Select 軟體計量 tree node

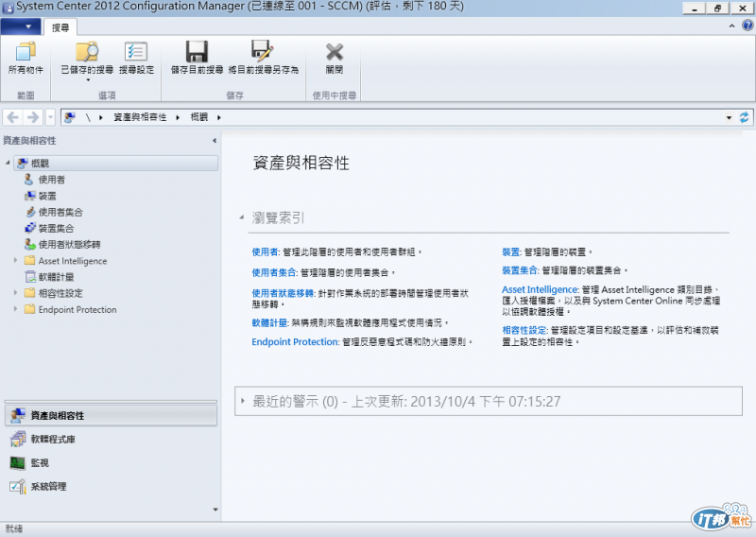pyautogui.click(x=56, y=277)
